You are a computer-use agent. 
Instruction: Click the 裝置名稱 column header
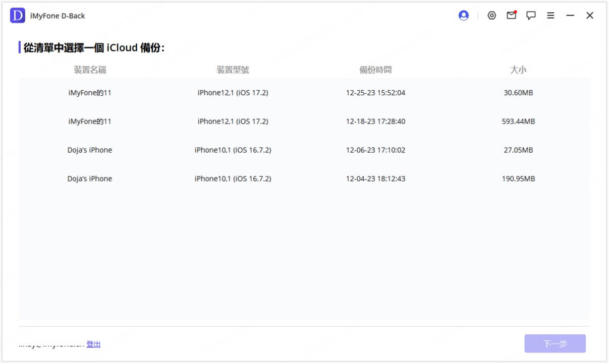pyautogui.click(x=88, y=70)
